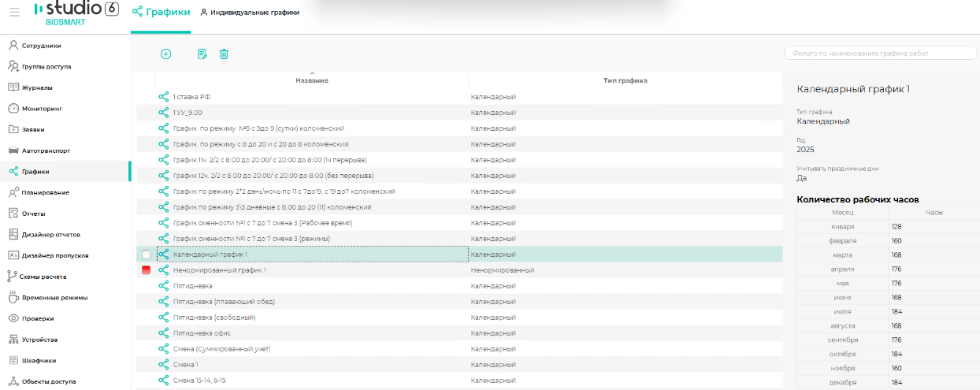Click the schedule name filter input field
Screen dimensions: 980x390
coord(880,53)
